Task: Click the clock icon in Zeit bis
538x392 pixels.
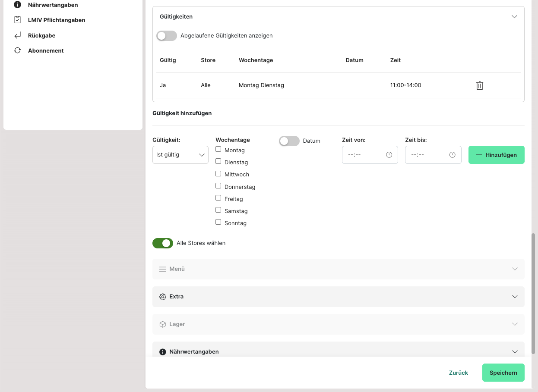Action: coord(452,155)
